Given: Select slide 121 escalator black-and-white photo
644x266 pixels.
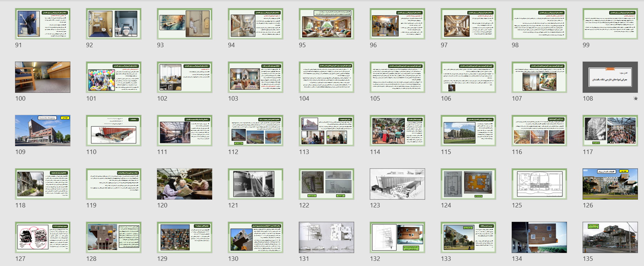Looking at the screenshot, I should pyautogui.click(x=256, y=184).
